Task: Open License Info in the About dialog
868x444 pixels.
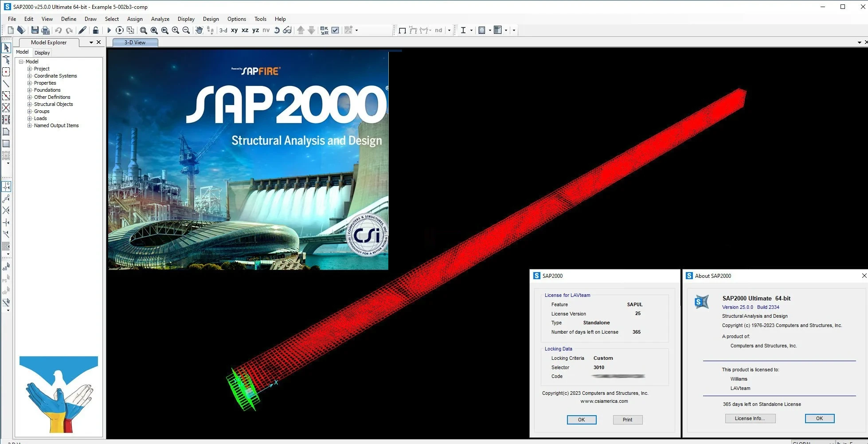Action: click(750, 418)
